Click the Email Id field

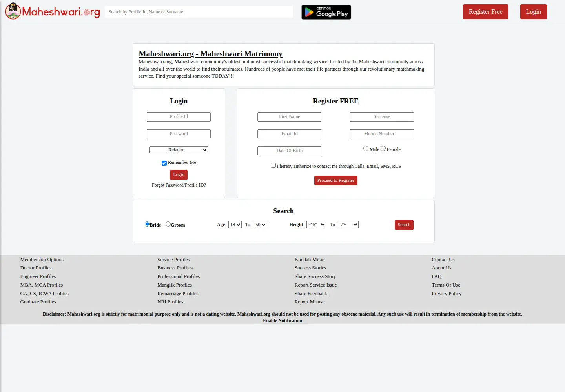coord(290,134)
